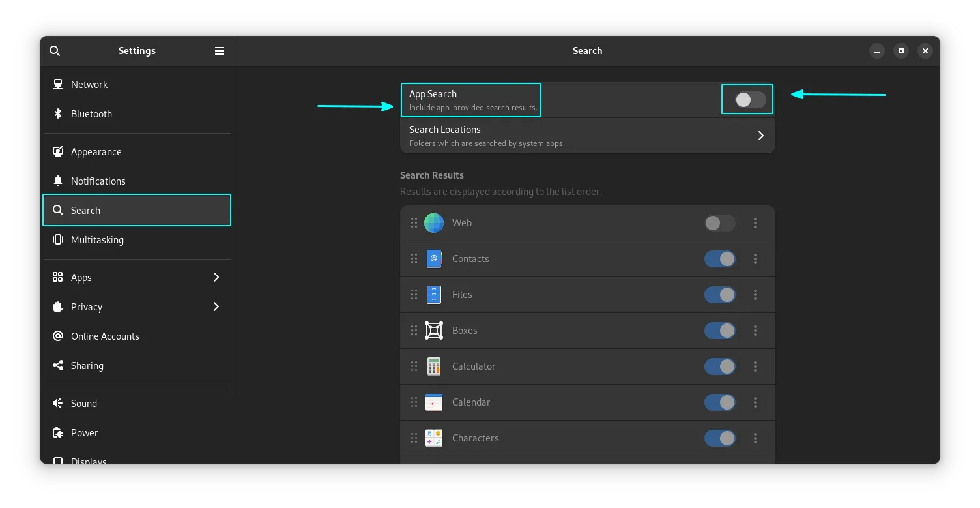
Task: Open the Calculator three-dot options menu
Action: point(755,366)
